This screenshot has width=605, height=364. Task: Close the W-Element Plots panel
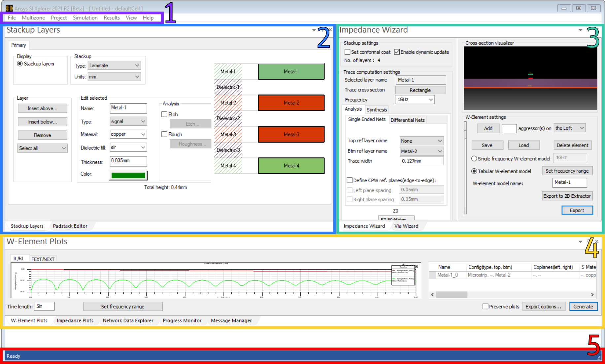[x=597, y=242]
